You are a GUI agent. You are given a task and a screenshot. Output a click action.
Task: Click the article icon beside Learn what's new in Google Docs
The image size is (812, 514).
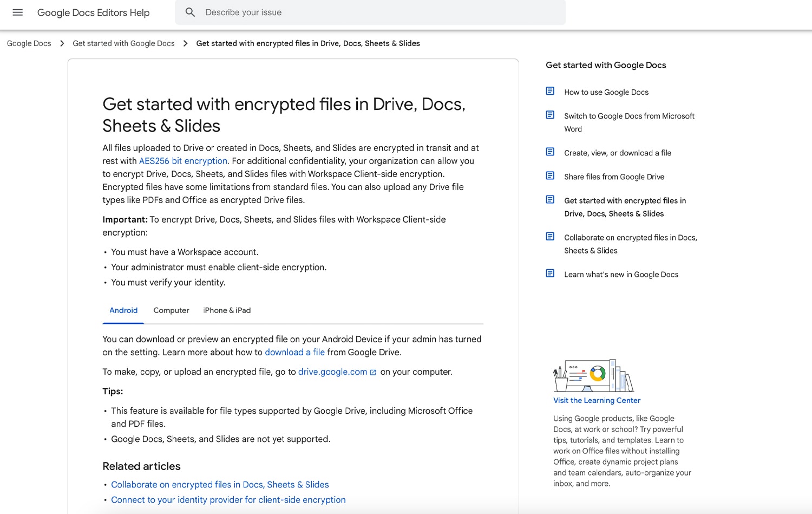point(550,273)
